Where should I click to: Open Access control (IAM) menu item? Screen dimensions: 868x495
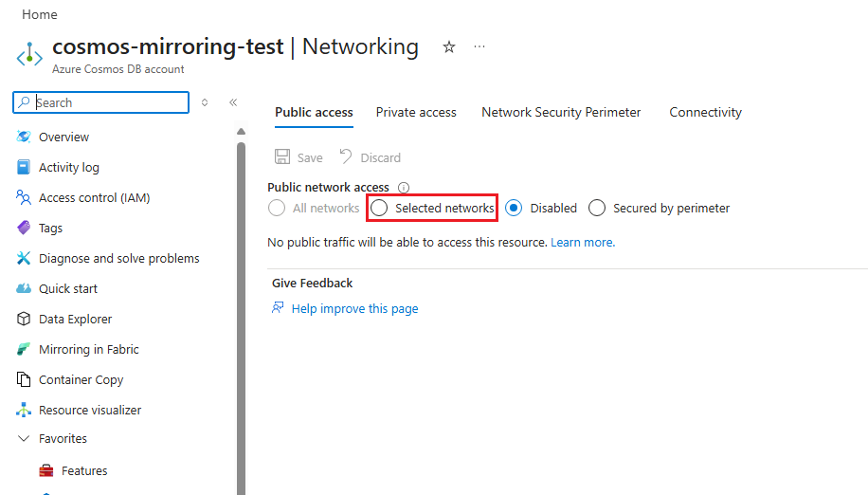coord(94,197)
